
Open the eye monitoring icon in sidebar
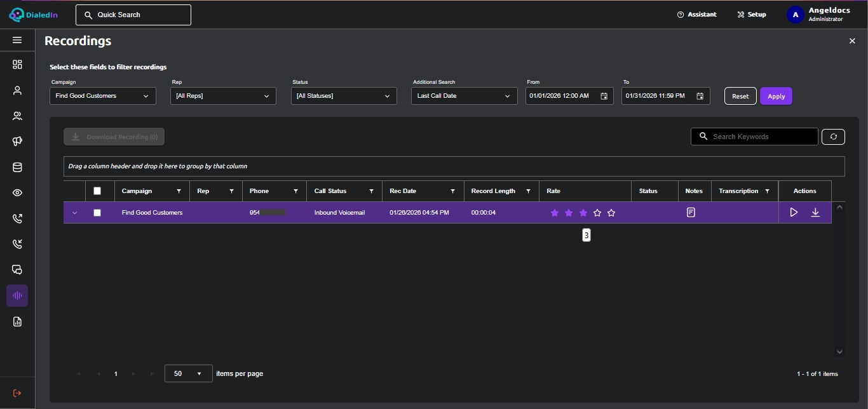pos(17,193)
